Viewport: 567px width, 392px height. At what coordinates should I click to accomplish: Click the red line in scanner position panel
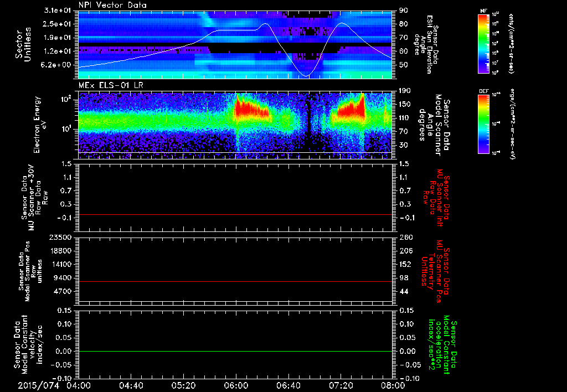pyautogui.click(x=235, y=281)
